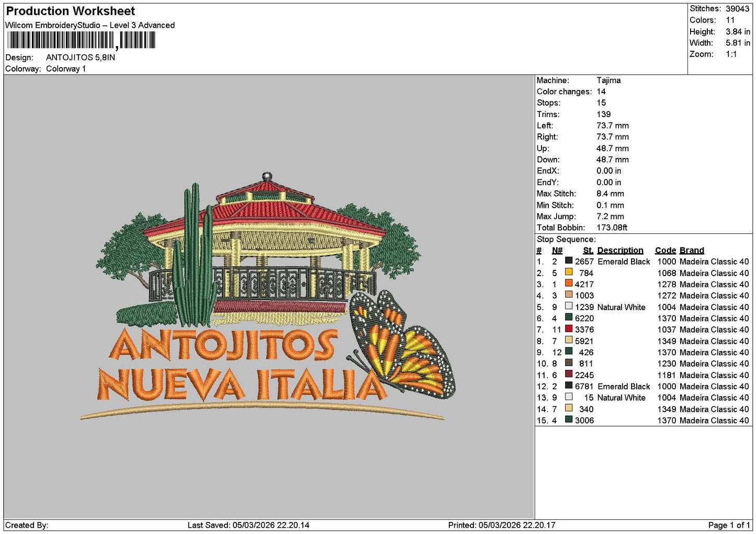Click the Max Jump value '7.2 mm'
This screenshot has width=756, height=534.
tap(610, 217)
